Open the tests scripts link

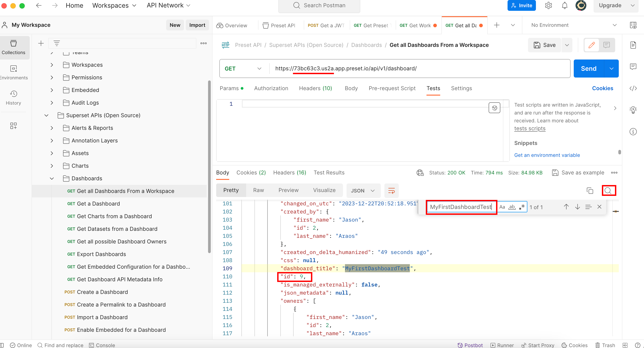(530, 128)
